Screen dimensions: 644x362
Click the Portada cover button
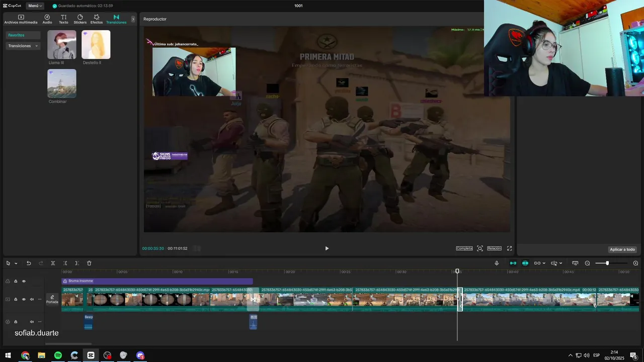click(52, 299)
